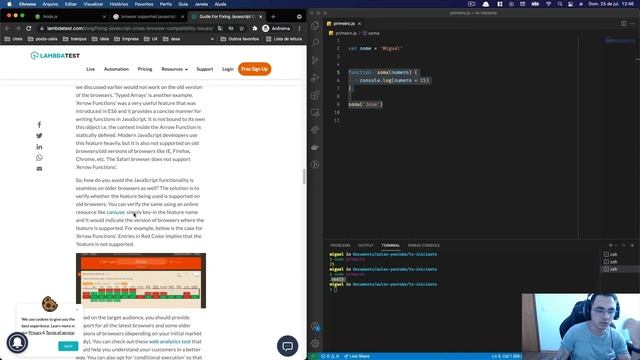The image size is (640, 360).
Task: Expand hidden bookmarks chevron in bookmarks bar
Action: (x=212, y=39)
